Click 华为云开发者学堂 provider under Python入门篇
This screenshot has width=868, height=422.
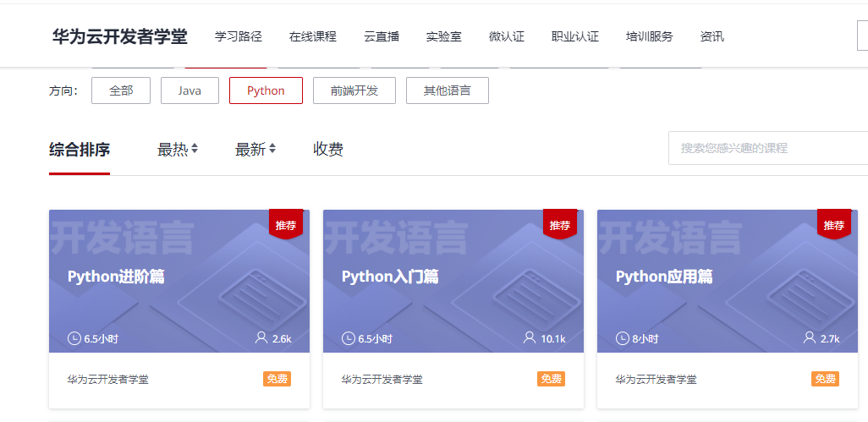pyautogui.click(x=382, y=380)
